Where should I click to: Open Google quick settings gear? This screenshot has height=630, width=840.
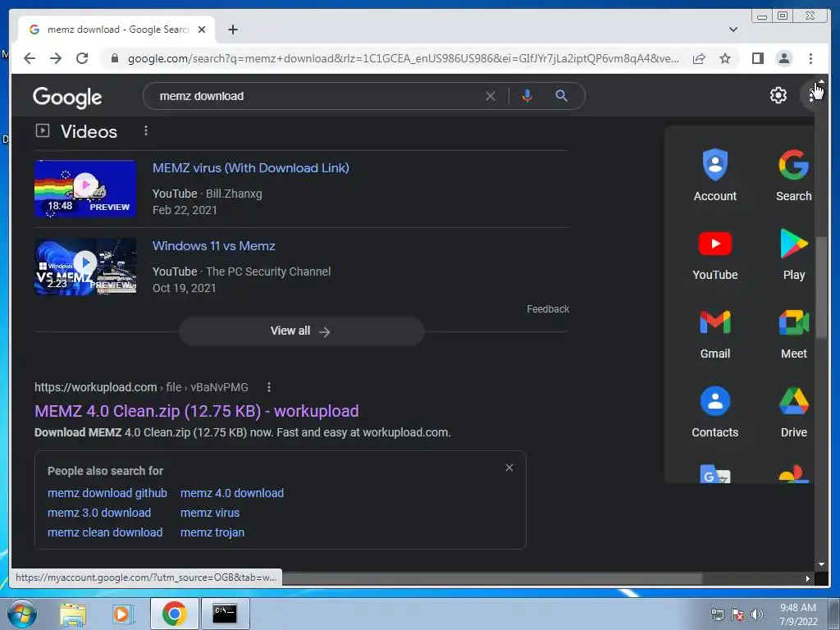click(778, 95)
